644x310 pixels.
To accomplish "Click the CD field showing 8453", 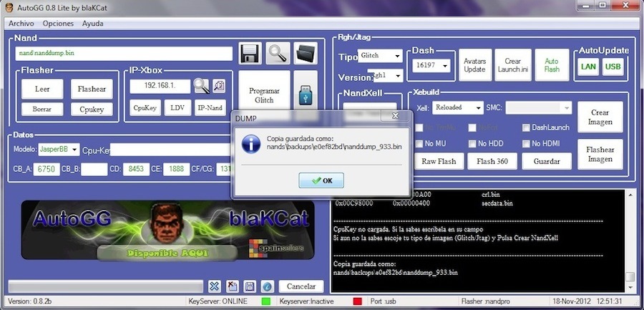I will (x=136, y=170).
